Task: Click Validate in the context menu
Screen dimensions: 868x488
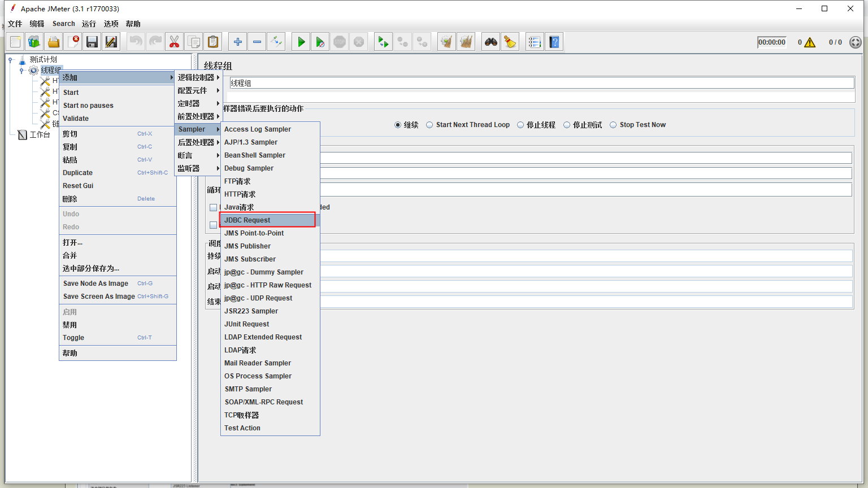Action: 118,119
